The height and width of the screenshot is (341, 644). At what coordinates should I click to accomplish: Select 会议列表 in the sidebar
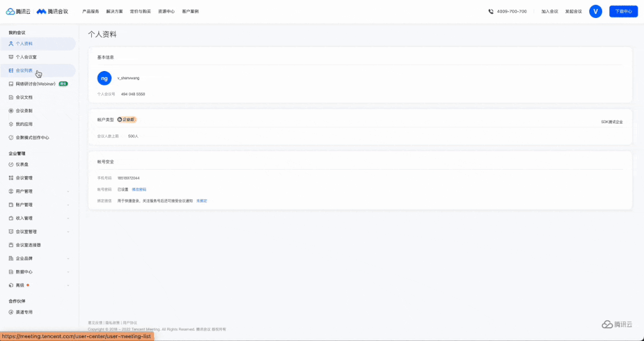point(24,70)
